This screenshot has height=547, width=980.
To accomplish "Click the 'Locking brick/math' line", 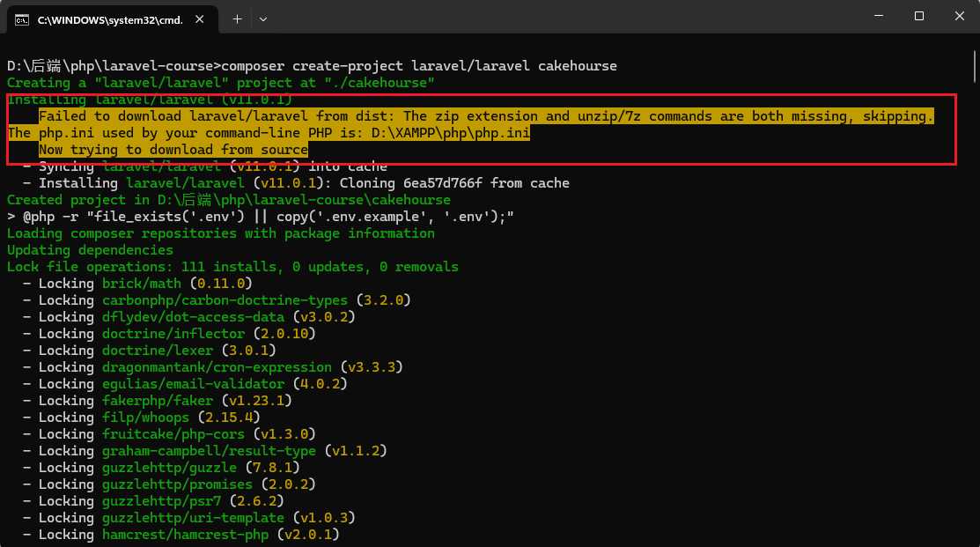I will pos(137,284).
